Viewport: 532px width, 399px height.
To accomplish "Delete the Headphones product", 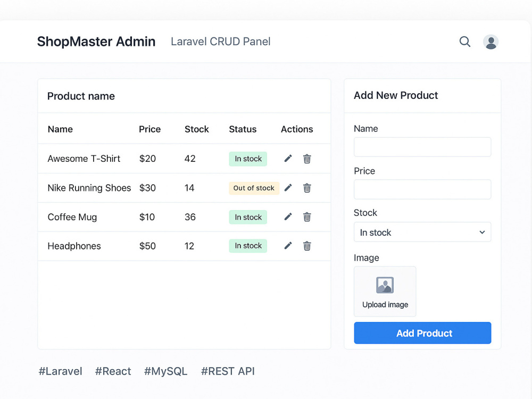I will click(307, 246).
